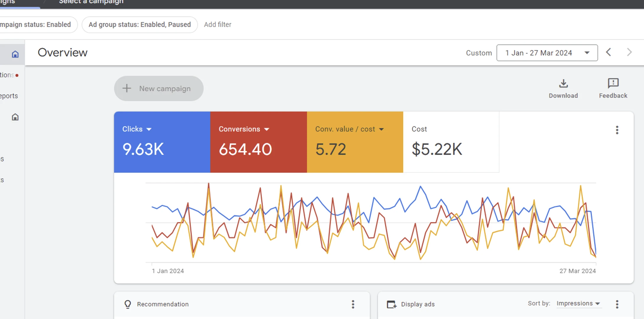Expand the Clicks metric dropdown
The width and height of the screenshot is (644, 319).
point(149,129)
